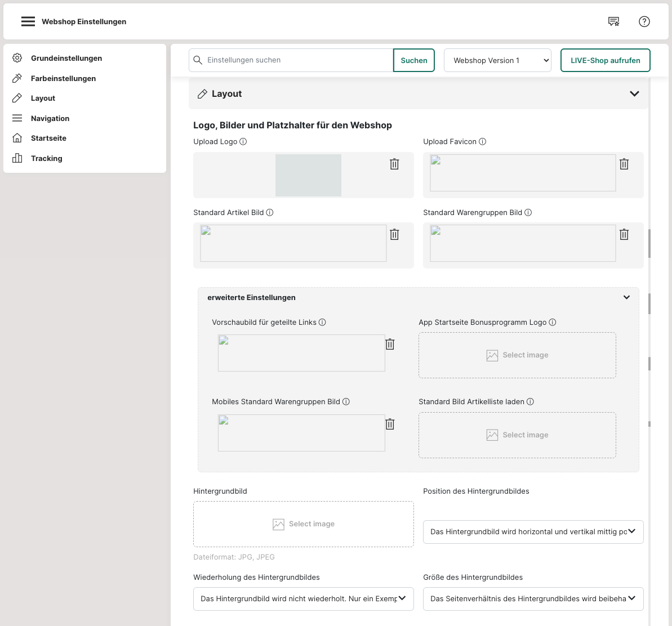Remove the Standard Artikel Bild
672x626 pixels.
click(394, 234)
